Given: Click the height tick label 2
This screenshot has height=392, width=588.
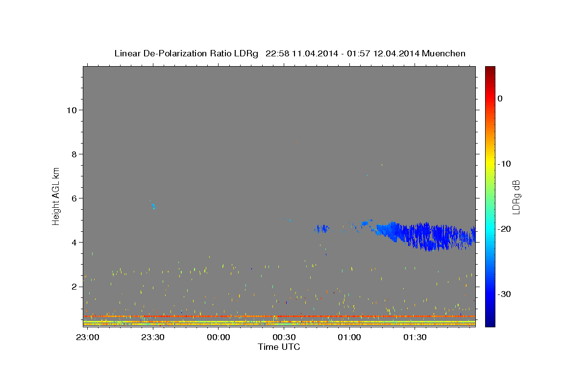Looking at the screenshot, I should click(73, 286).
